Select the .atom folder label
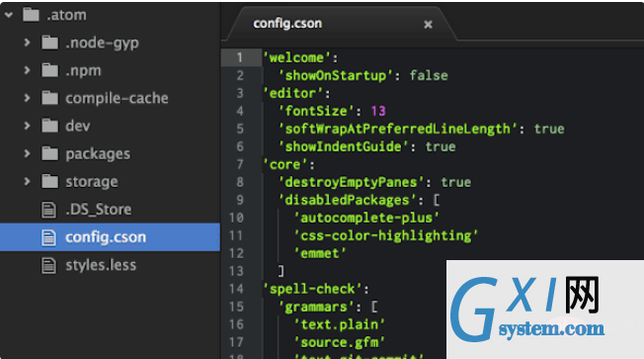 [x=66, y=15]
